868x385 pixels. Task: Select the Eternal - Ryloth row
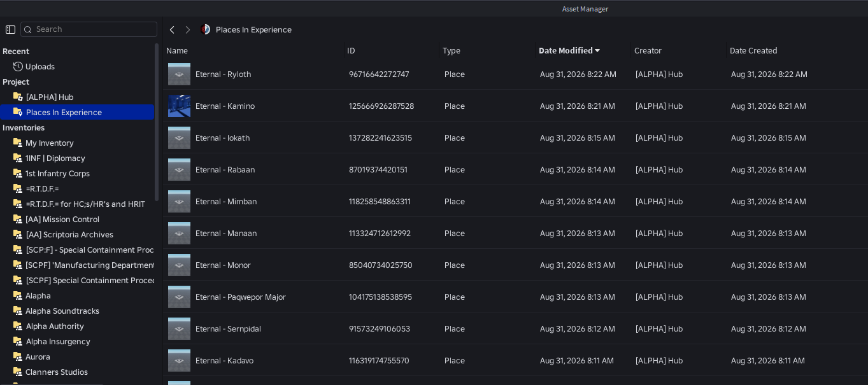pos(515,74)
